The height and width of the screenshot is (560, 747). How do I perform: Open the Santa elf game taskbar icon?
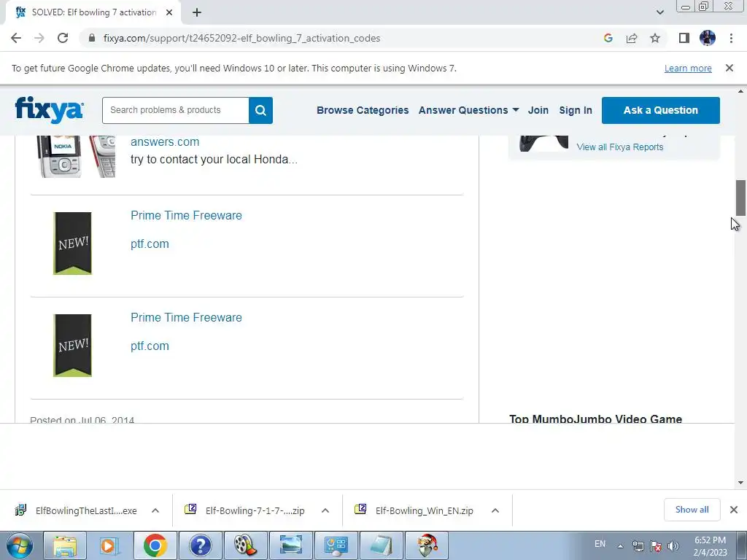427,545
